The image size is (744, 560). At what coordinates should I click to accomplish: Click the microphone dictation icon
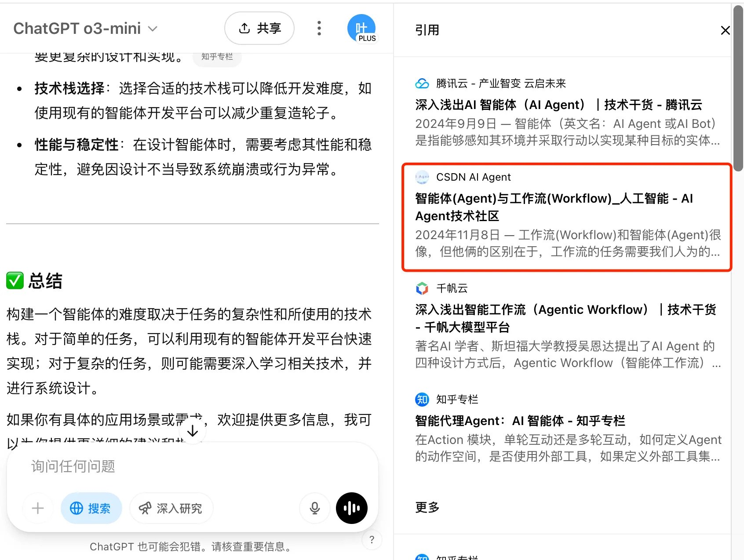click(x=315, y=508)
